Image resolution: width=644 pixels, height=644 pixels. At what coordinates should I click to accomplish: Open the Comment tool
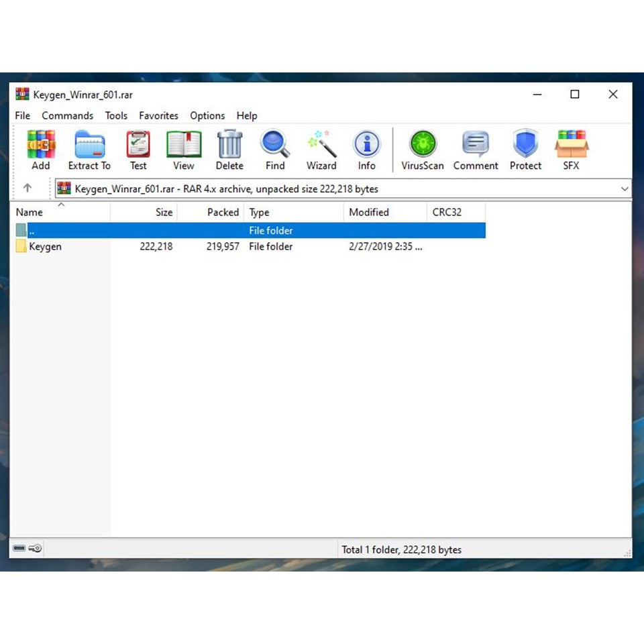[x=476, y=150]
